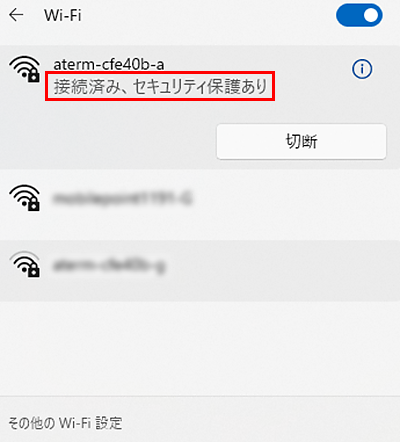Click empty space below the network list
The width and height of the screenshot is (400, 442).
200,348
